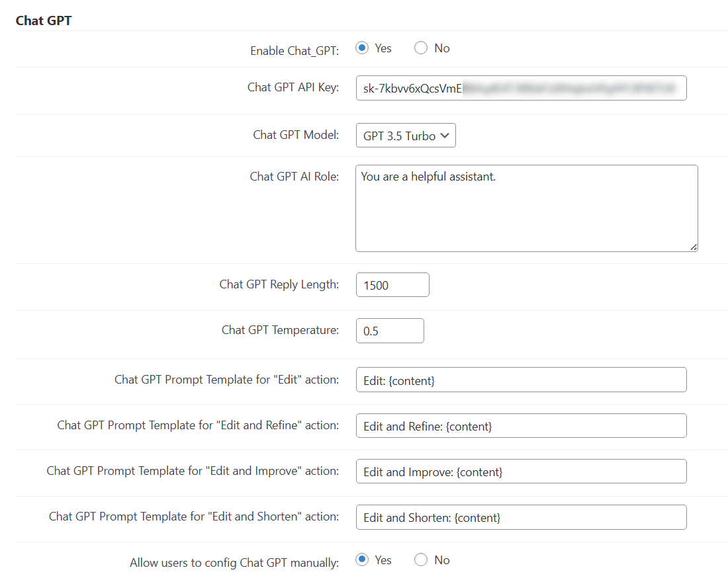Focus the "Edit and Improve" prompt template field
728x582 pixels.
click(521, 472)
